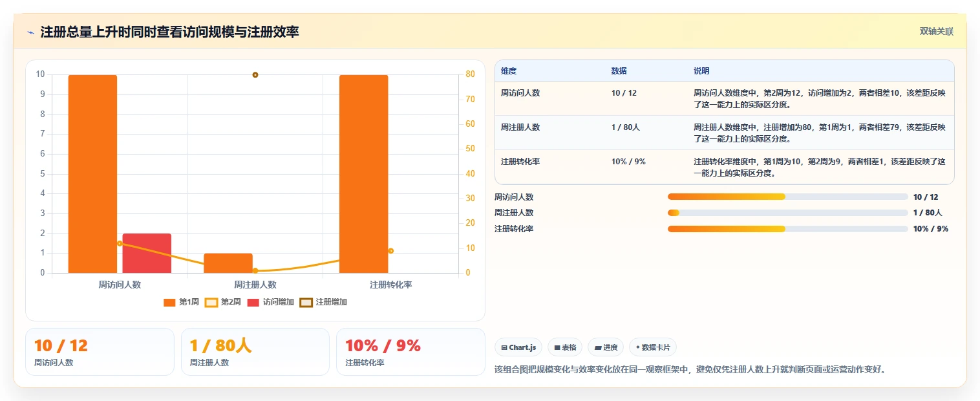Click the 双轴关联 label in header
Screen dimensions: 980x401
[937, 32]
